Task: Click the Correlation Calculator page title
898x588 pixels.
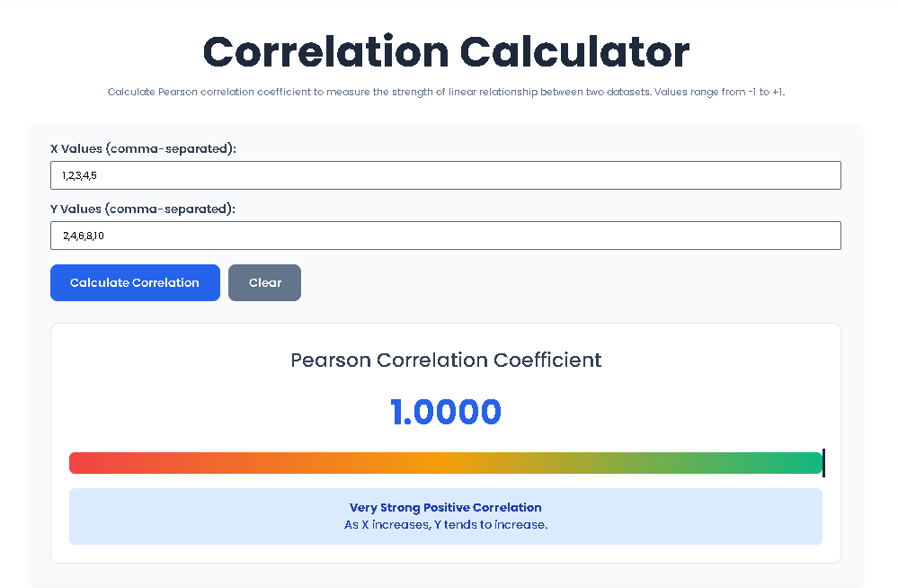Action: click(x=446, y=52)
